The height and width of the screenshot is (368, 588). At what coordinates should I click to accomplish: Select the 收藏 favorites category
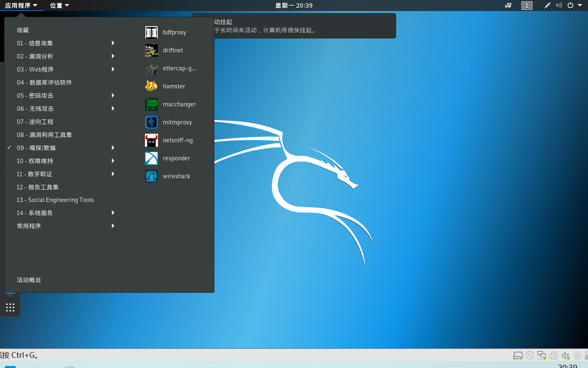click(23, 30)
